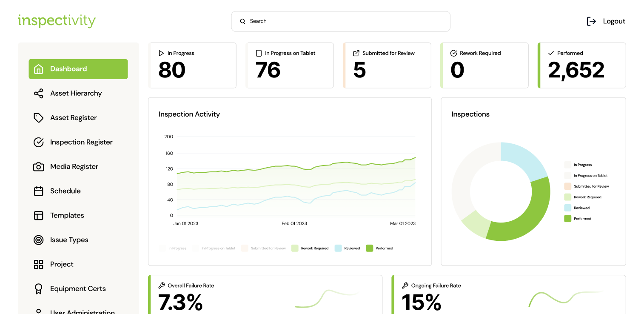644x314 pixels.
Task: Click the Logout arrow icon
Action: (x=591, y=21)
